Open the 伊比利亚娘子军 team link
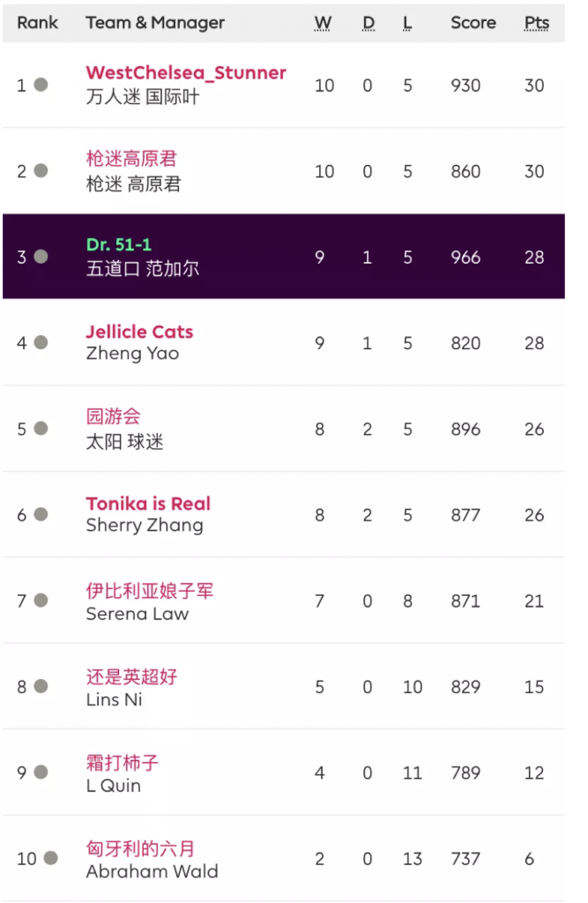The width and height of the screenshot is (588, 903). (150, 590)
